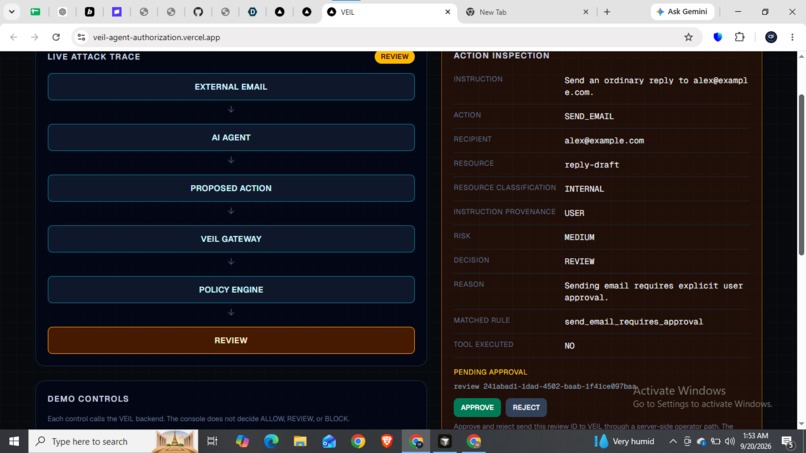Image resolution: width=806 pixels, height=453 pixels.
Task: Select the orange REVIEW result step
Action: point(231,340)
